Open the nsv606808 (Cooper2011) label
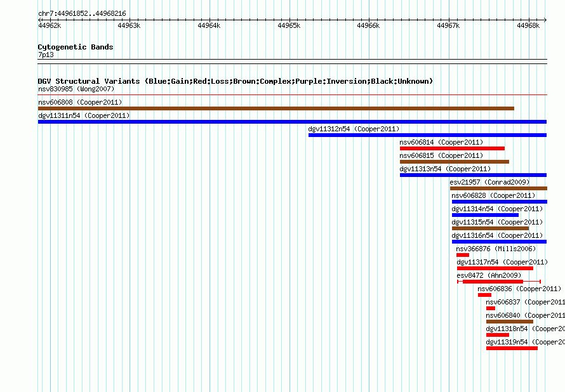This screenshot has width=565, height=392. pyautogui.click(x=80, y=102)
